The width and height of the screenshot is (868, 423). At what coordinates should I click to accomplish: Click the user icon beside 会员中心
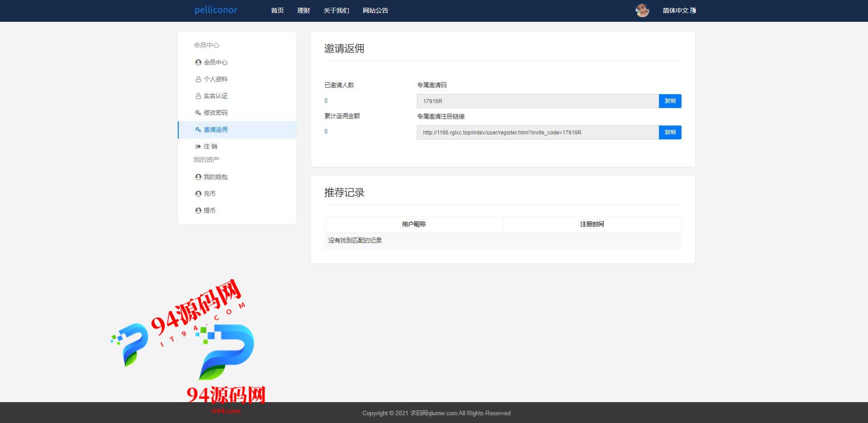click(198, 62)
